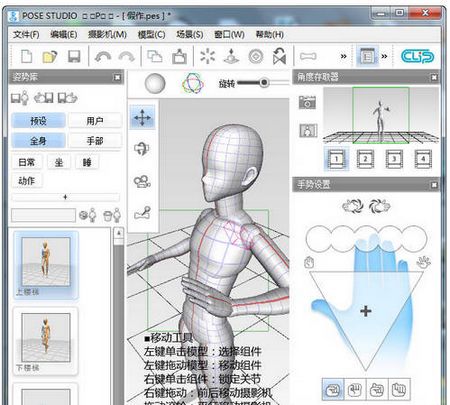Click the paste clipboard toolbar icon

pyautogui.click(x=179, y=56)
